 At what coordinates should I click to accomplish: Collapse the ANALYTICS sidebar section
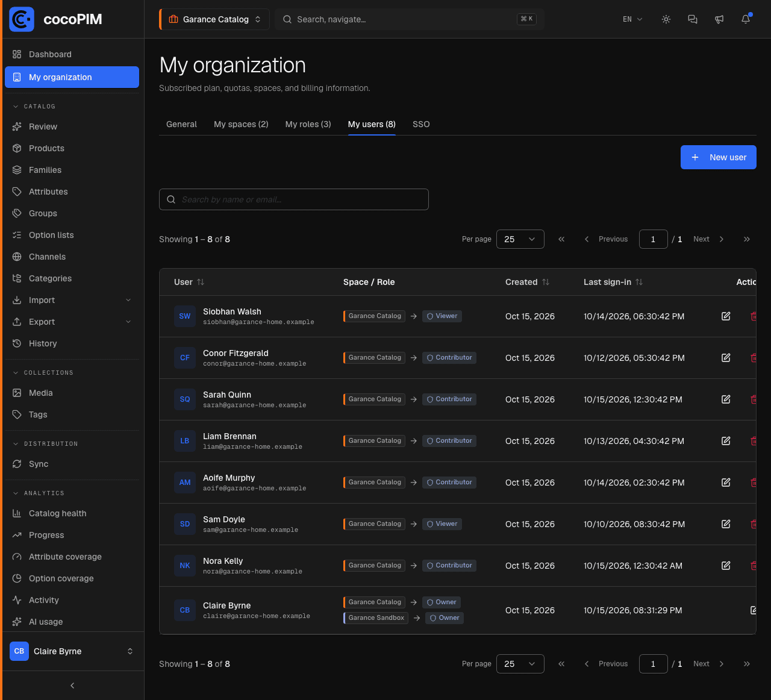pyautogui.click(x=39, y=493)
